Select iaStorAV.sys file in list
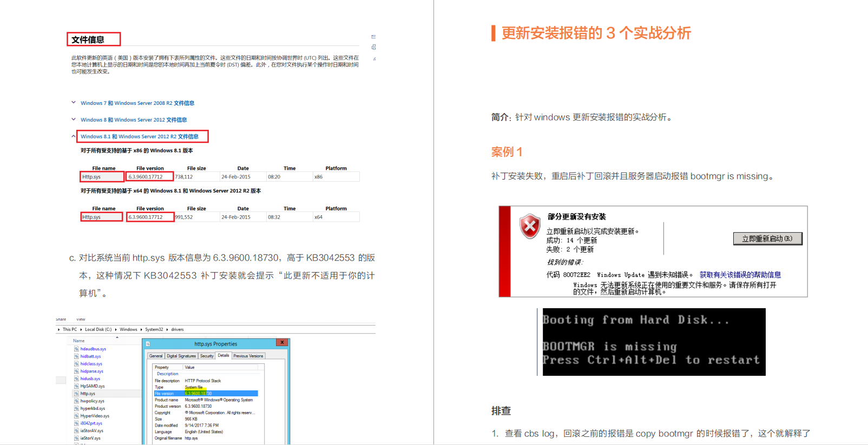This screenshot has width=868, height=445. (x=91, y=431)
